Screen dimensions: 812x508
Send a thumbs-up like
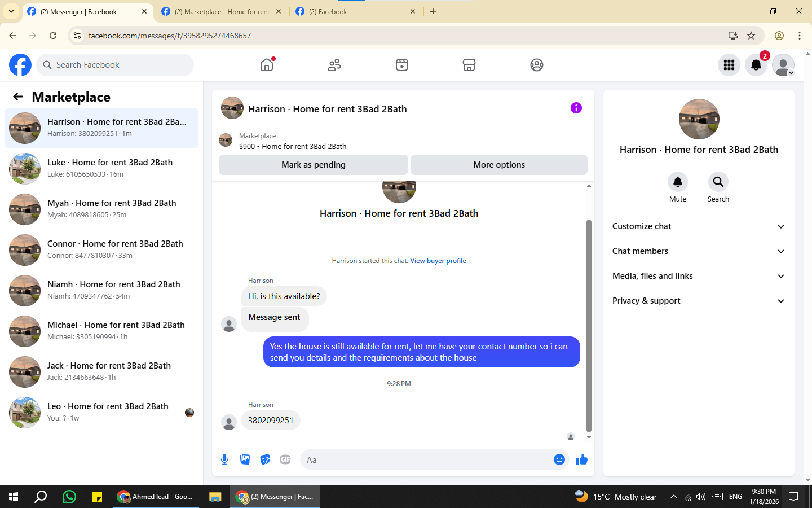click(x=582, y=459)
